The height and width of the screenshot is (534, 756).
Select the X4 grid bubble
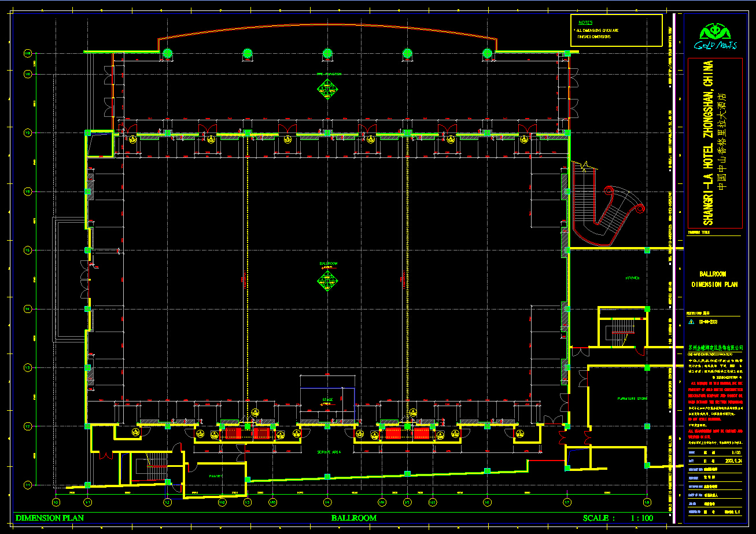pyautogui.click(x=327, y=502)
